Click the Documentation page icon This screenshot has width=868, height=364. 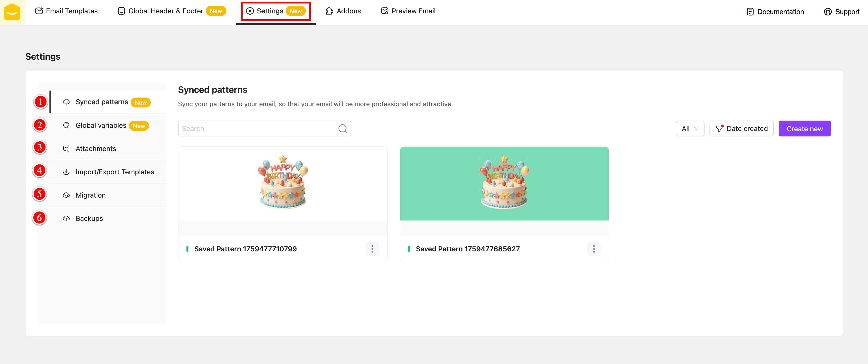(x=750, y=12)
